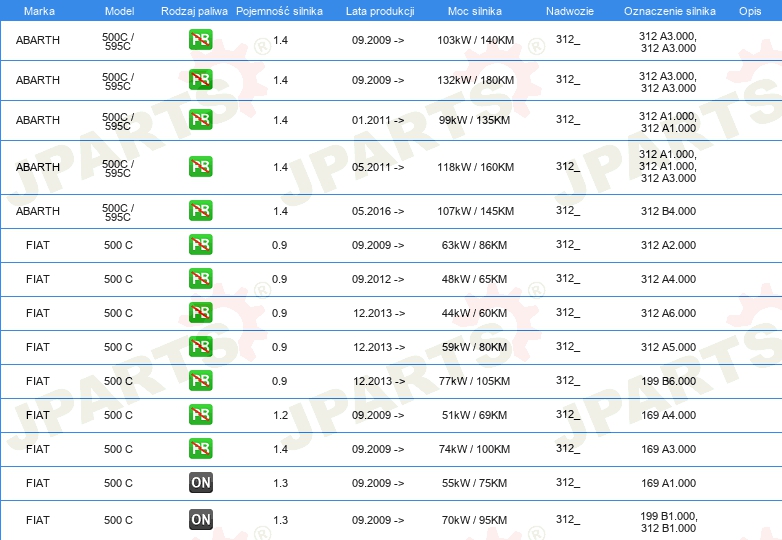Click 312_ body code in the 77kW / 105KM row

[568, 380]
